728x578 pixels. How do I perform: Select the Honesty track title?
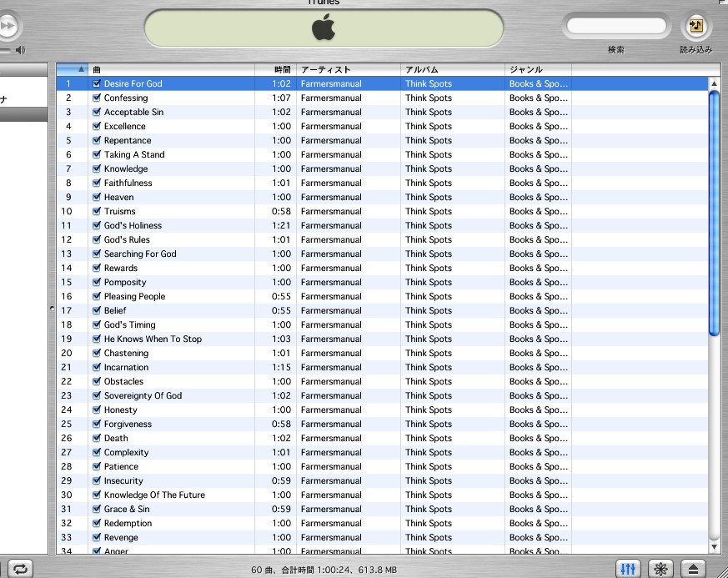(121, 410)
